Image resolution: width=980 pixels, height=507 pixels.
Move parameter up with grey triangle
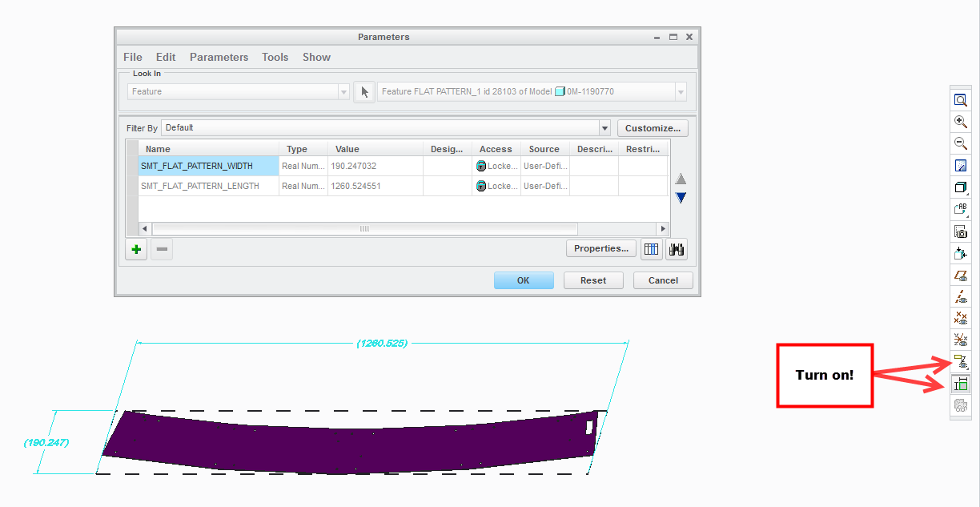(x=681, y=179)
